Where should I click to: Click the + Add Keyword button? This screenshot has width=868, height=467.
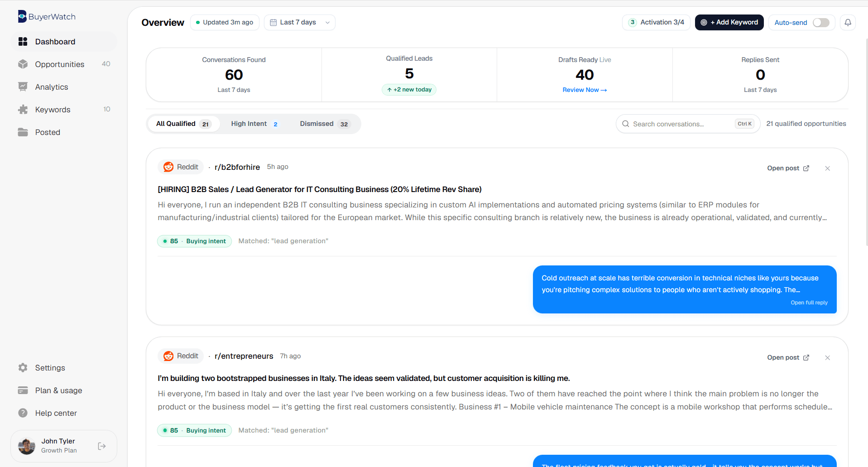729,22
